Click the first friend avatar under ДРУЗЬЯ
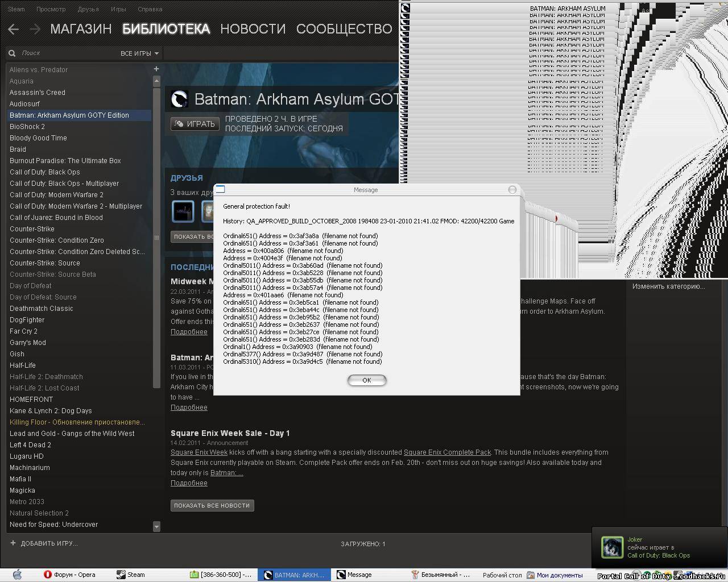728x582 pixels. 183,211
